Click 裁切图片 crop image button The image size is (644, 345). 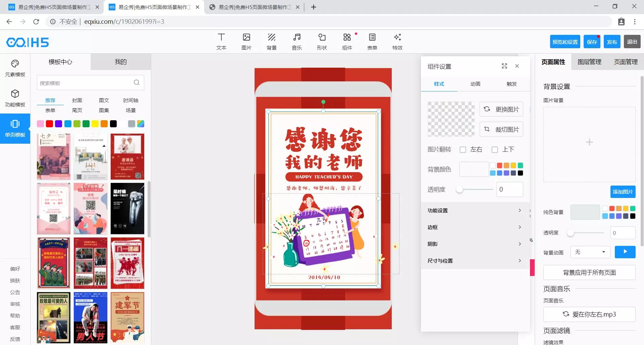[x=501, y=129]
